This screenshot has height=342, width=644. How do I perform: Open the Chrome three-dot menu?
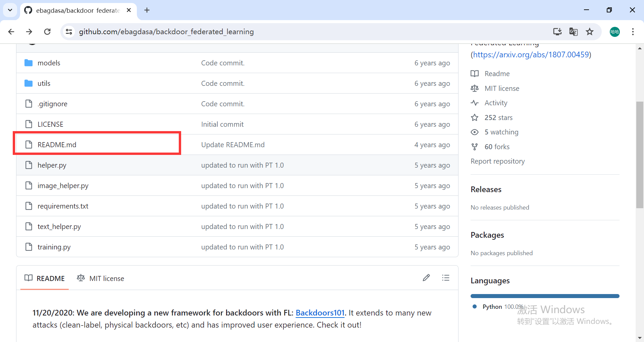point(633,32)
